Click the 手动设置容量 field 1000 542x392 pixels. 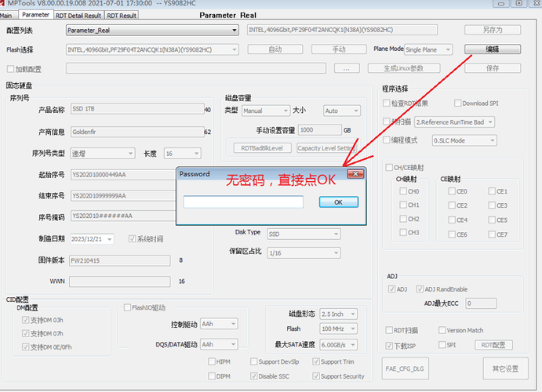pos(320,130)
